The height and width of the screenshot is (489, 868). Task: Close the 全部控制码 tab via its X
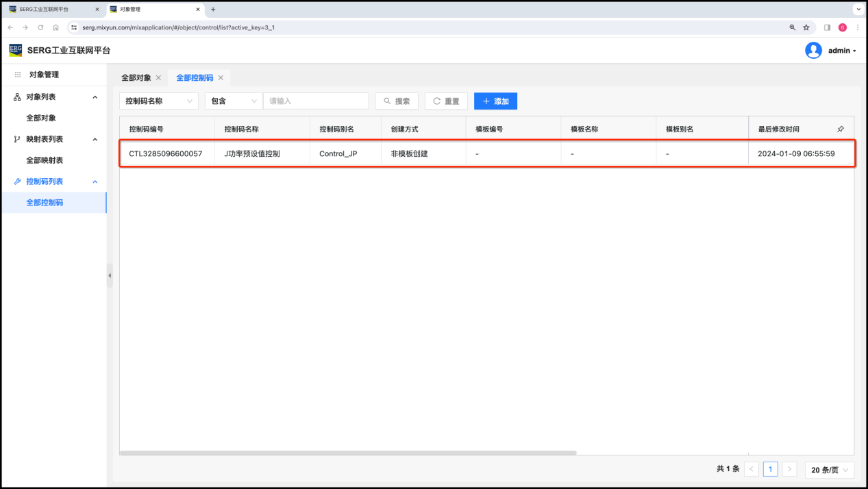(221, 78)
